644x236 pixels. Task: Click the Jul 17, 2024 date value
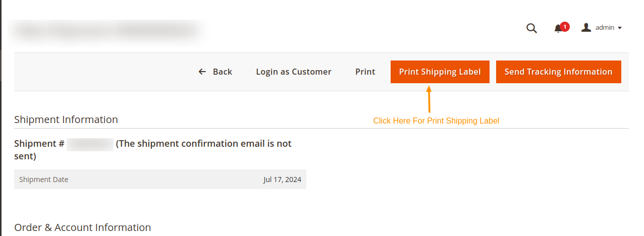coord(282,180)
